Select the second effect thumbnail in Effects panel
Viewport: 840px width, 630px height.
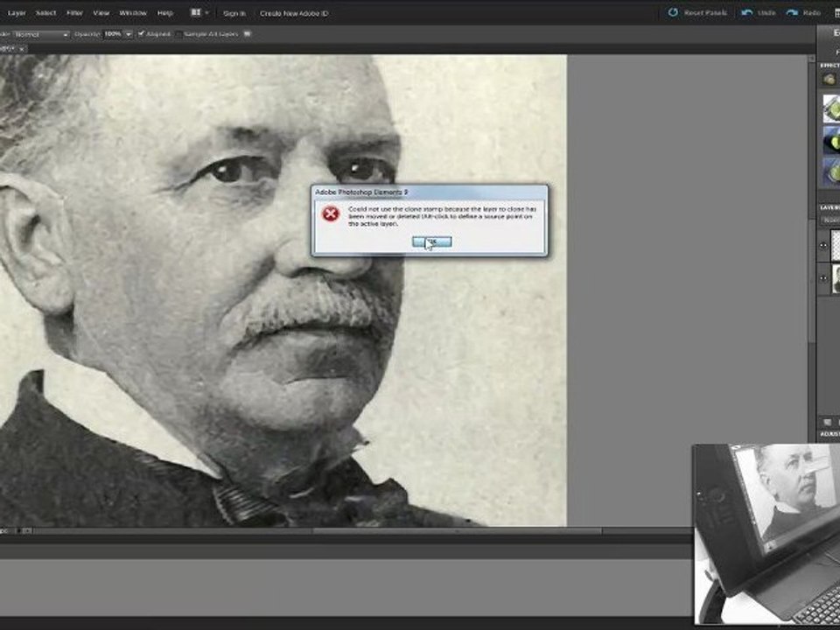[832, 141]
